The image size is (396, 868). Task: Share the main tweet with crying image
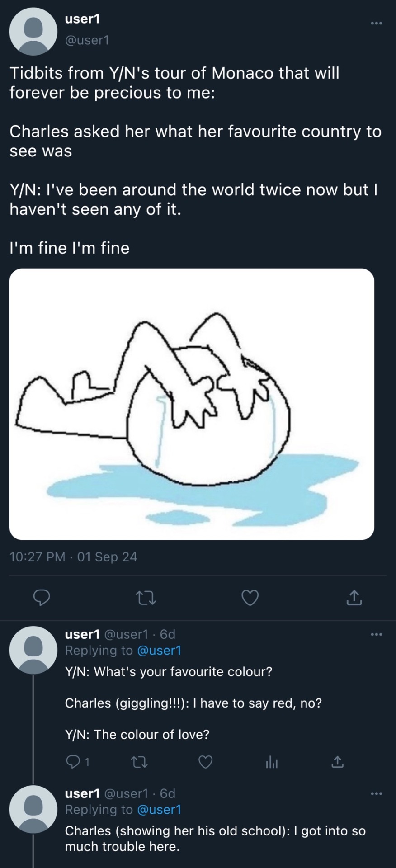pos(354,598)
